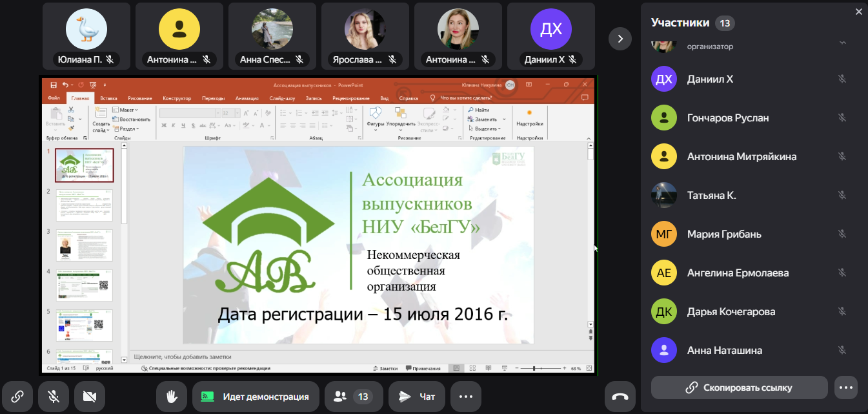
Task: Click the participants button in the call toolbar
Action: 354,397
